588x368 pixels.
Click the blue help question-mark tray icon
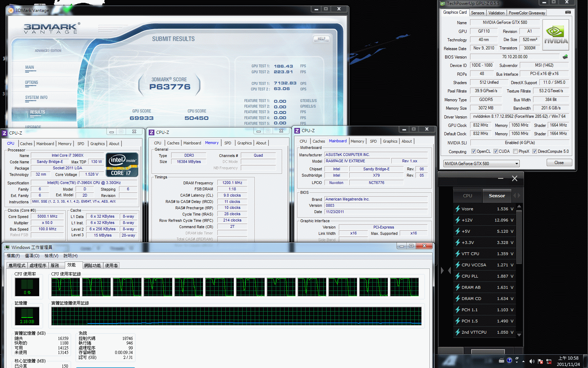coord(509,360)
